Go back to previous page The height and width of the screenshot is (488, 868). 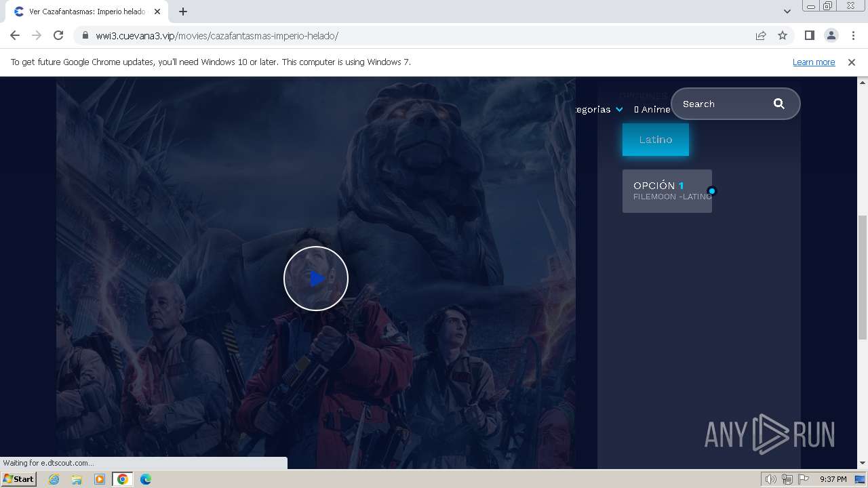tap(15, 35)
